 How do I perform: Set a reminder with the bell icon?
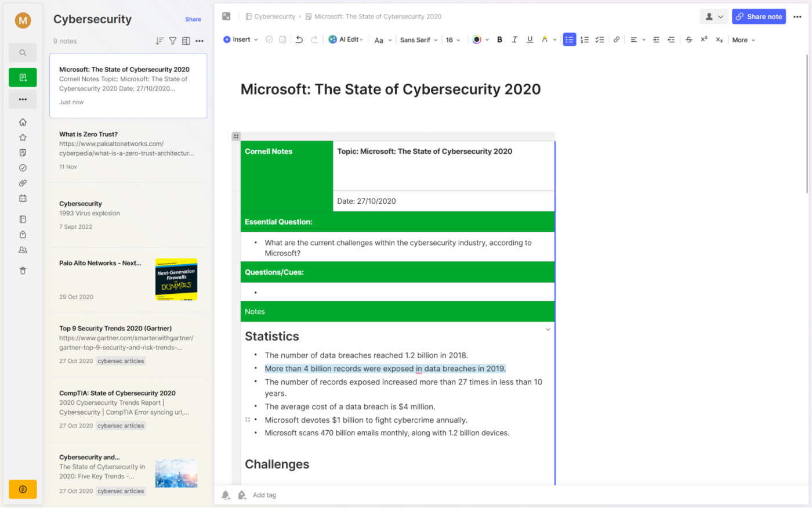(226, 495)
